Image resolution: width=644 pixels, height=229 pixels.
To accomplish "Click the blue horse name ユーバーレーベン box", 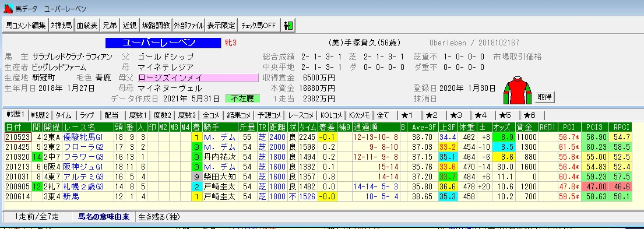I will [x=163, y=43].
